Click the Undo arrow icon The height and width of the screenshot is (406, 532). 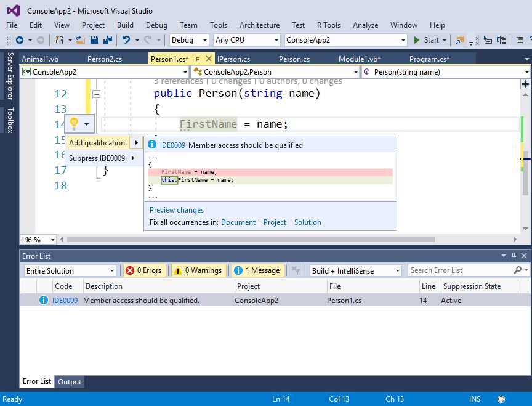(x=126, y=40)
